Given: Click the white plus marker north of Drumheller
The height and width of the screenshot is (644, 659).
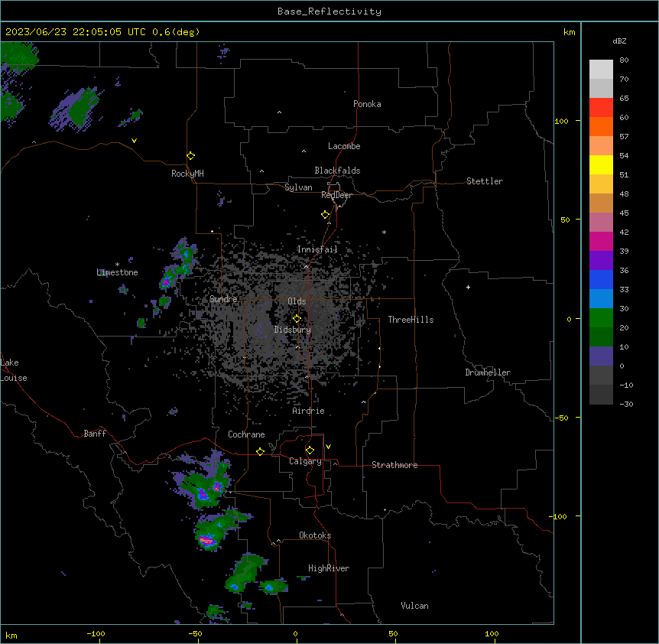Looking at the screenshot, I should [x=468, y=287].
